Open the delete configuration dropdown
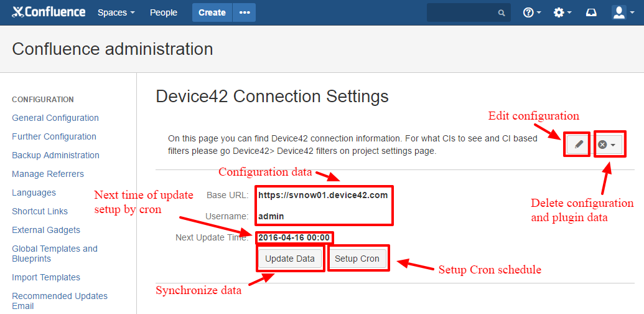The height and width of the screenshot is (314, 644). tap(607, 145)
